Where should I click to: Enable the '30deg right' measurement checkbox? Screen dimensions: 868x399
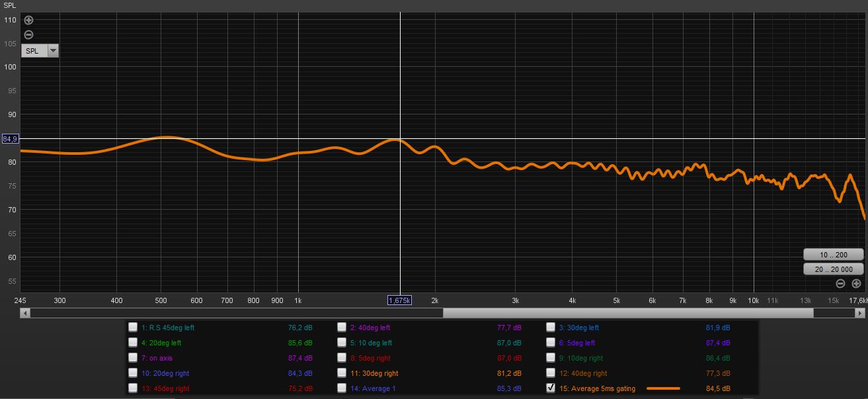pos(342,373)
